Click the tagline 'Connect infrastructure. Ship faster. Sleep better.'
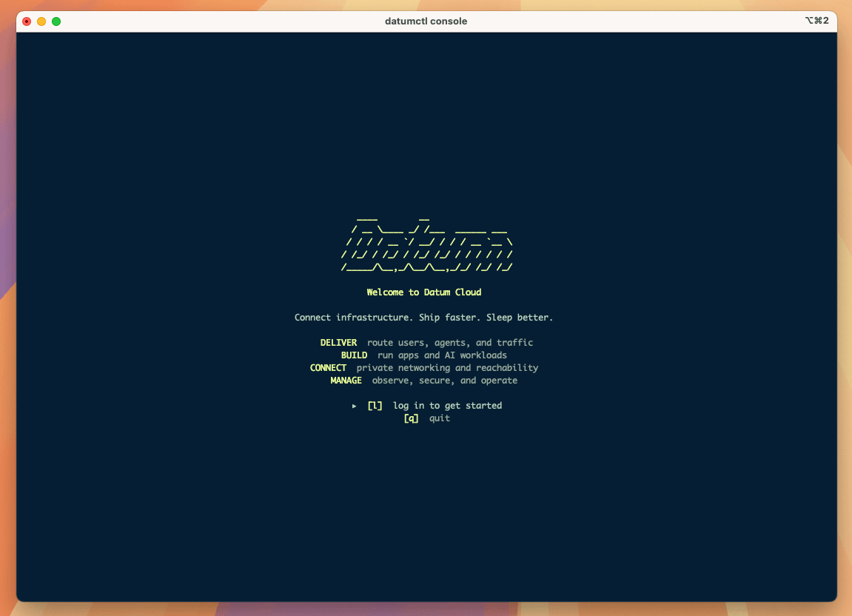Image resolution: width=852 pixels, height=616 pixels. (424, 318)
